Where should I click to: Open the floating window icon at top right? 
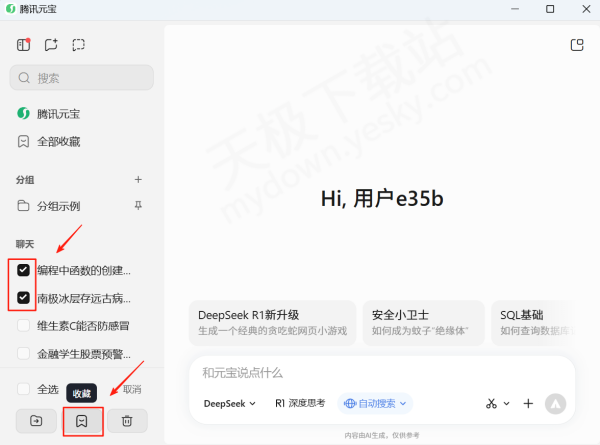577,45
